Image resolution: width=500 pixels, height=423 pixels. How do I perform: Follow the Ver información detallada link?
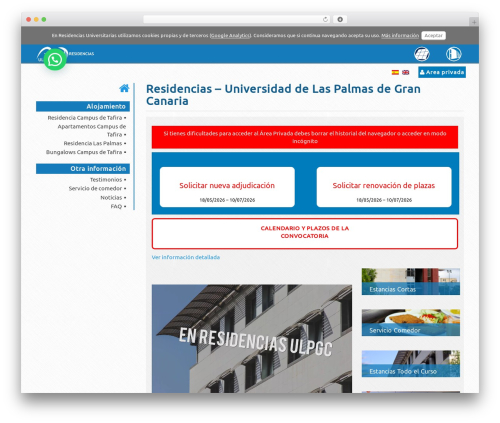186,257
